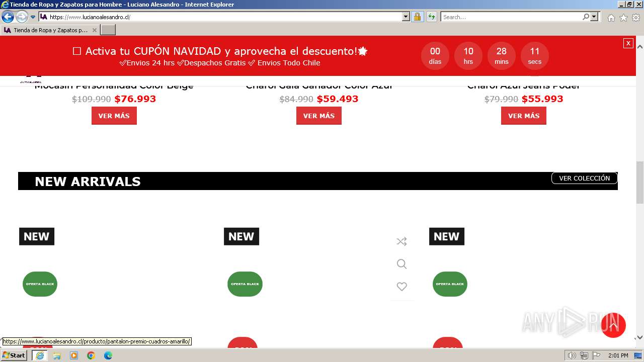
Task: Open Favorites star icon
Action: coord(623,18)
